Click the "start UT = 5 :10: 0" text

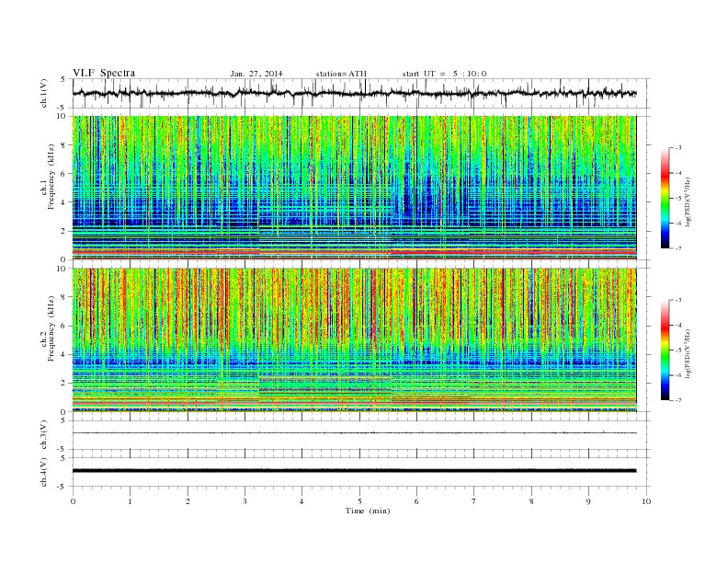444,74
